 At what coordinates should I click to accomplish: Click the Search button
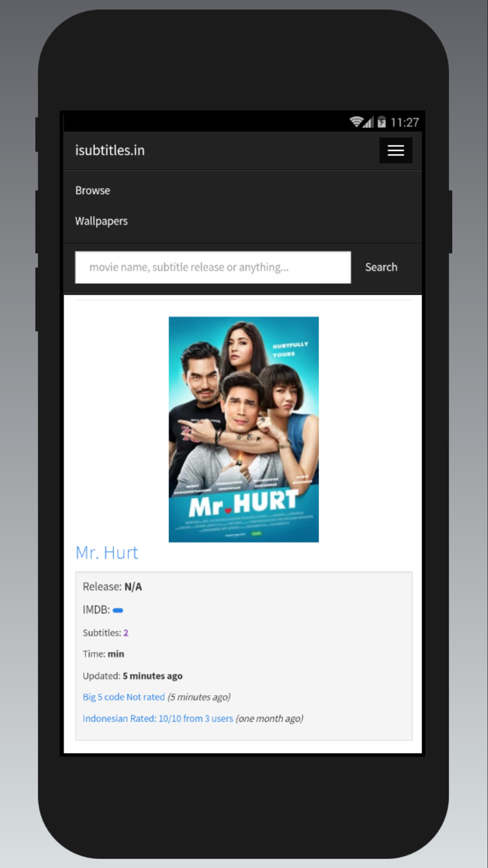[381, 267]
